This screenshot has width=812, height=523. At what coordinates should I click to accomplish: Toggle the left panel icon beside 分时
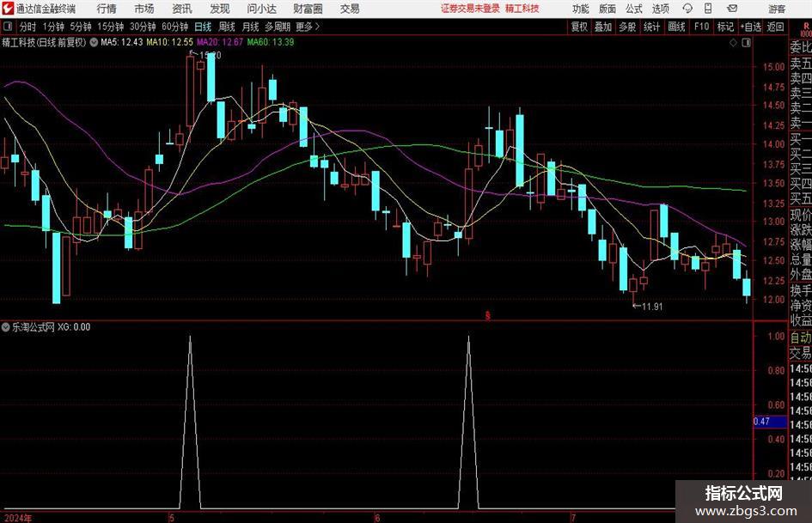point(8,27)
